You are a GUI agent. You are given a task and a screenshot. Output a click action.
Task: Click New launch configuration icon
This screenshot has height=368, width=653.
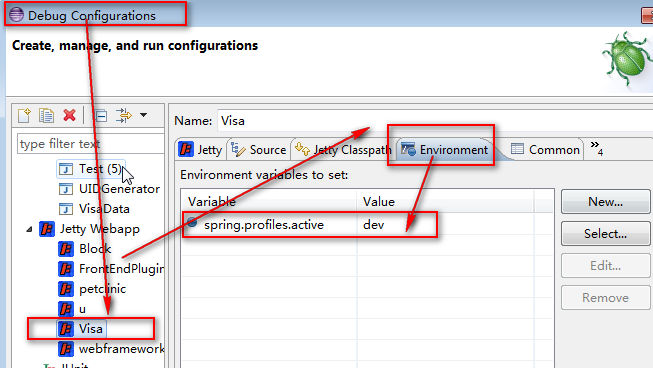click(x=25, y=115)
